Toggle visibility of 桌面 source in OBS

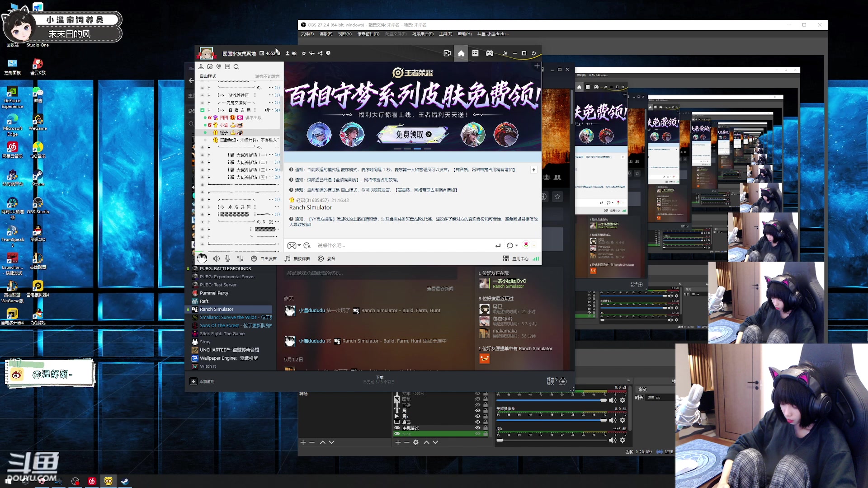pyautogui.click(x=477, y=422)
